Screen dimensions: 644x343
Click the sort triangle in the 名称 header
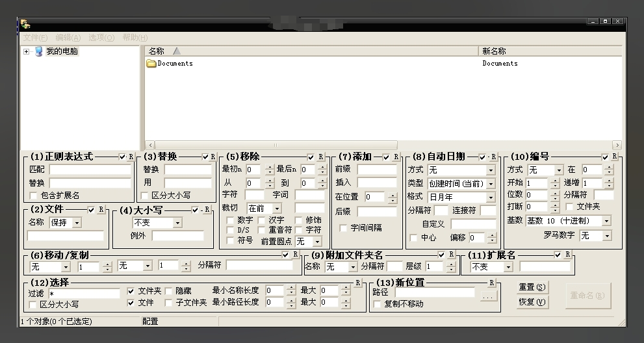177,51
